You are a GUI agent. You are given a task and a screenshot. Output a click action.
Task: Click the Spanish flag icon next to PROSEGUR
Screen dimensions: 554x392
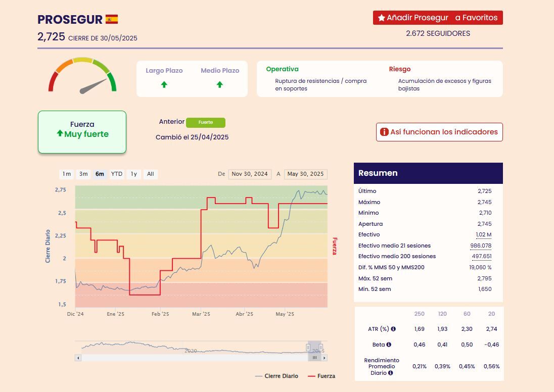pyautogui.click(x=112, y=19)
